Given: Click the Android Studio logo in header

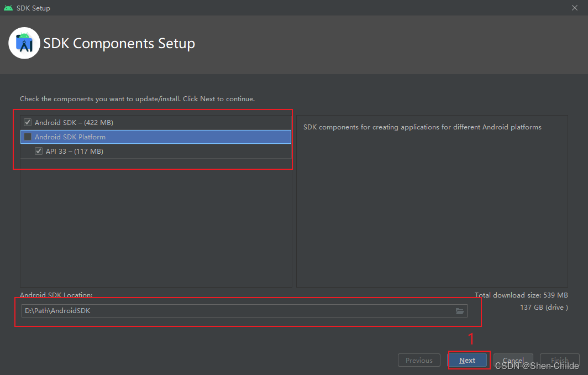Looking at the screenshot, I should (24, 43).
